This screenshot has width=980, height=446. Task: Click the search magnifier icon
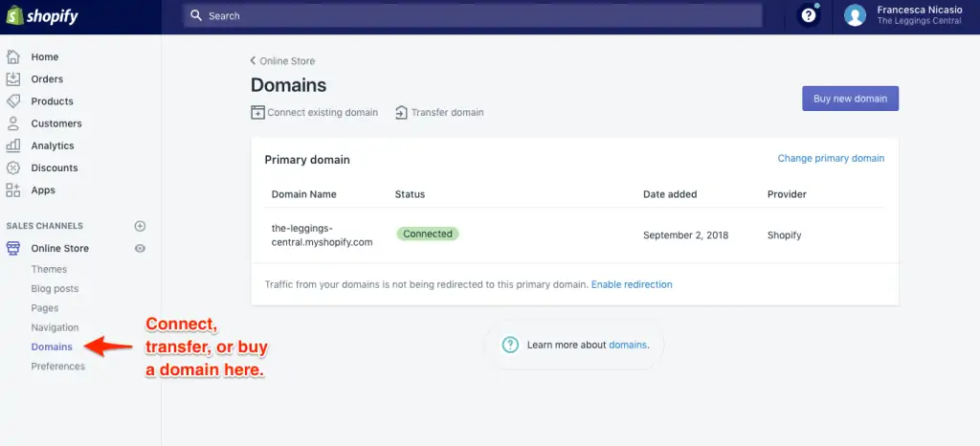pos(196,15)
